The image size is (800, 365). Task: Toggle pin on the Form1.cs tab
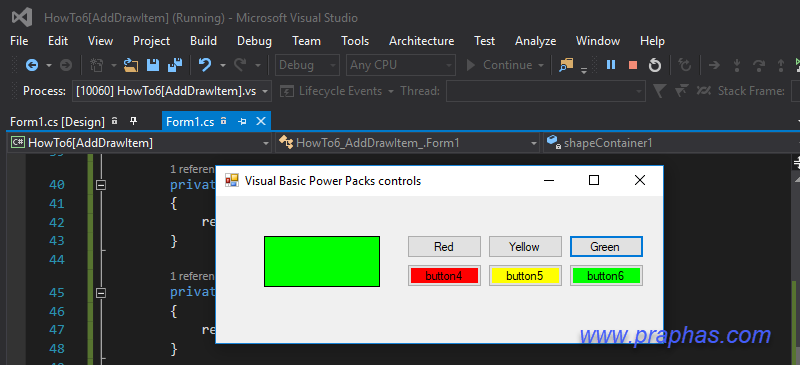click(242, 121)
